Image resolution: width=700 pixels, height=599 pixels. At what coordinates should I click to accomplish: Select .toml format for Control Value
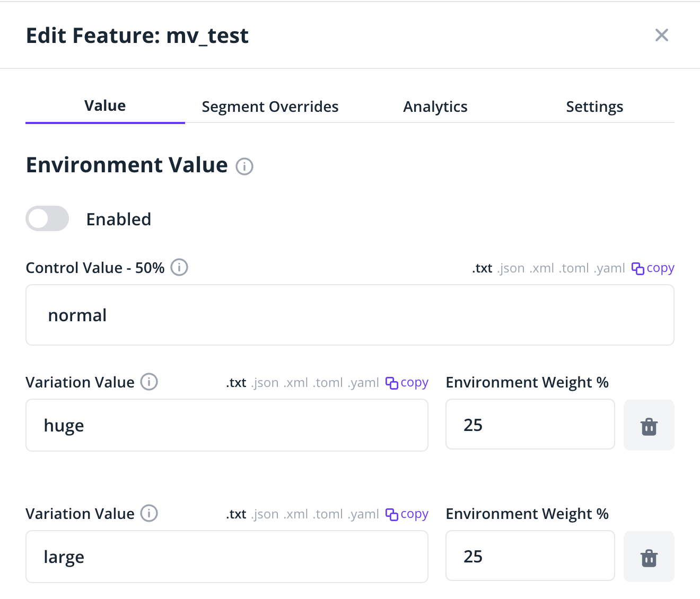pos(574,268)
